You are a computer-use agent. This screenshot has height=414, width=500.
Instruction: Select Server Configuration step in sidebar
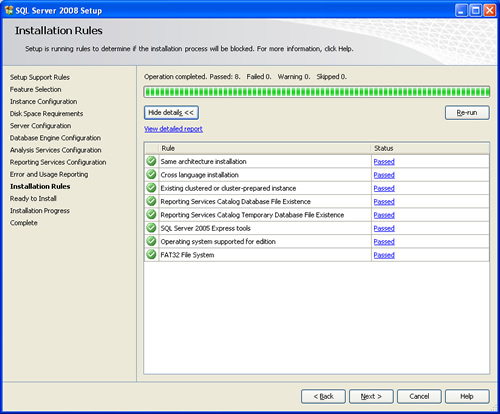point(40,126)
